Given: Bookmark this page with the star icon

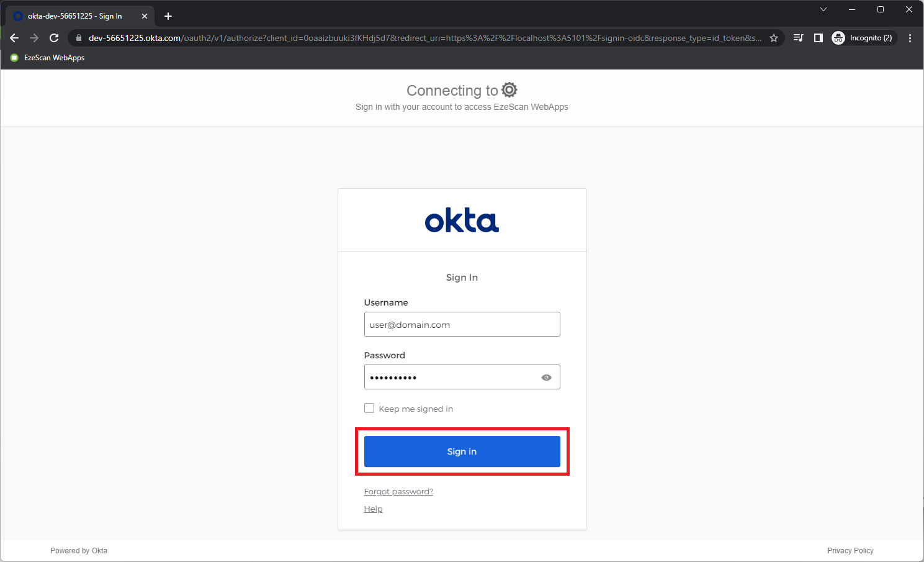Looking at the screenshot, I should (774, 38).
